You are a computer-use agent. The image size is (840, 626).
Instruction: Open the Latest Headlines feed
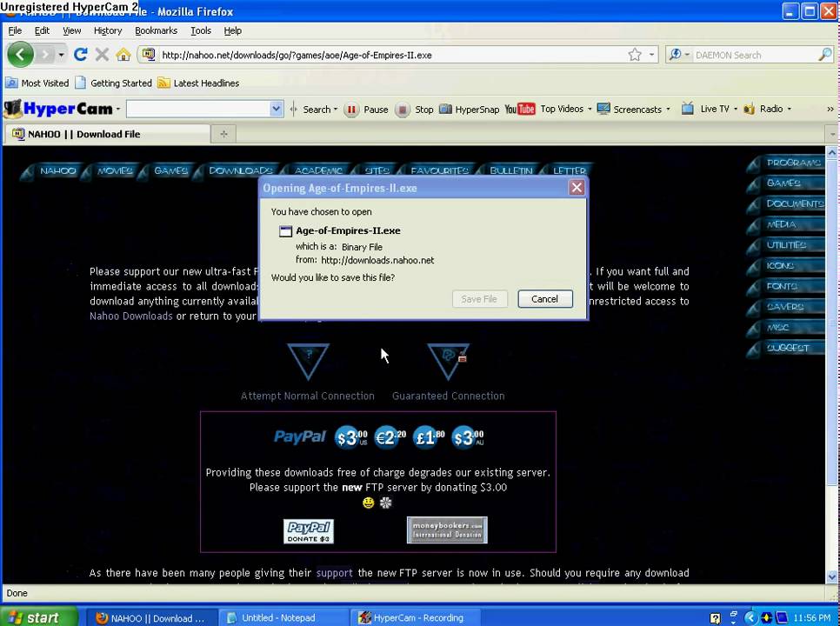coord(199,83)
